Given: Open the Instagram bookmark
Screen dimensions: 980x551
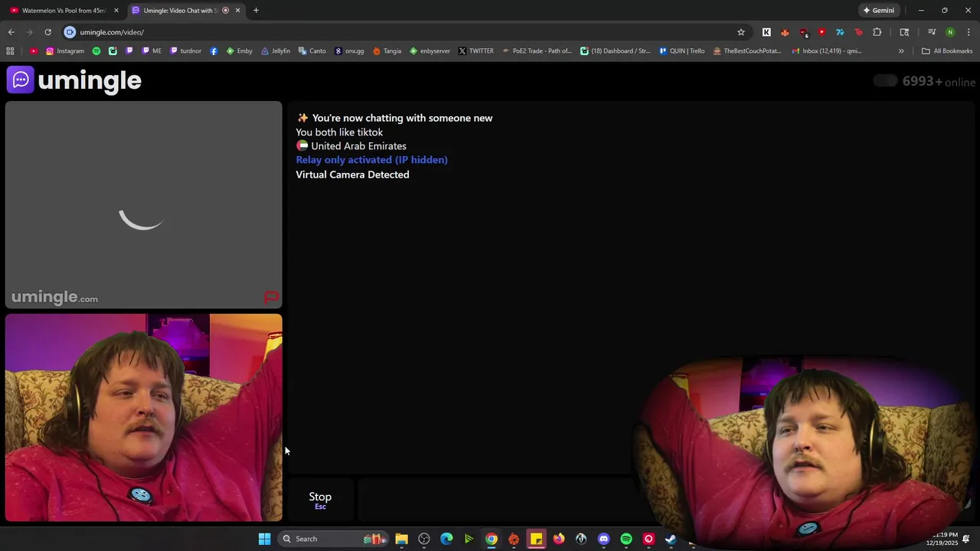Looking at the screenshot, I should [65, 51].
